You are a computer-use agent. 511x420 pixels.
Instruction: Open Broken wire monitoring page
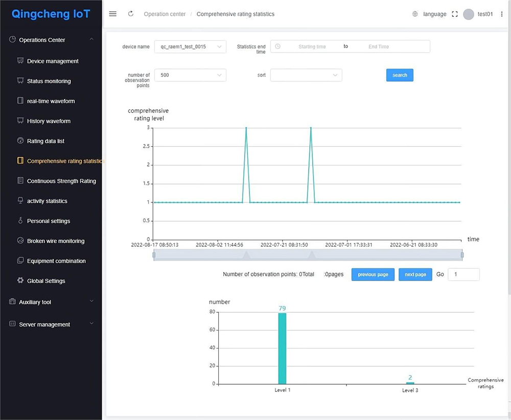[56, 241]
